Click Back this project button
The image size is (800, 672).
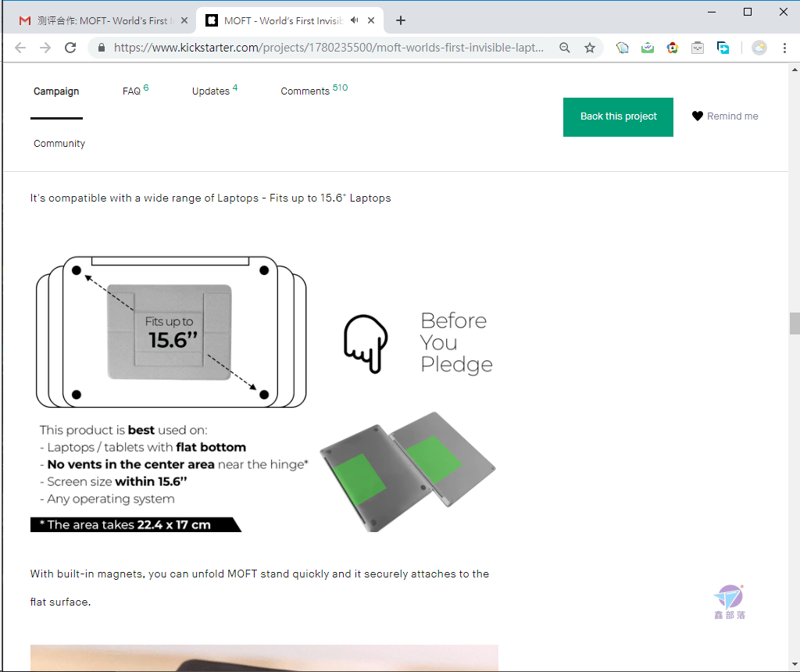[619, 117]
